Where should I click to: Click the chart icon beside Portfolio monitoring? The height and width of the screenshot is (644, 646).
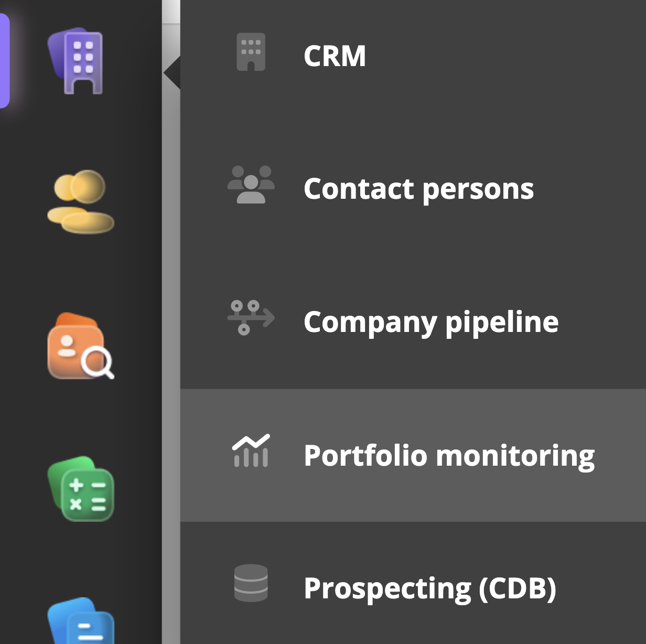point(251,451)
